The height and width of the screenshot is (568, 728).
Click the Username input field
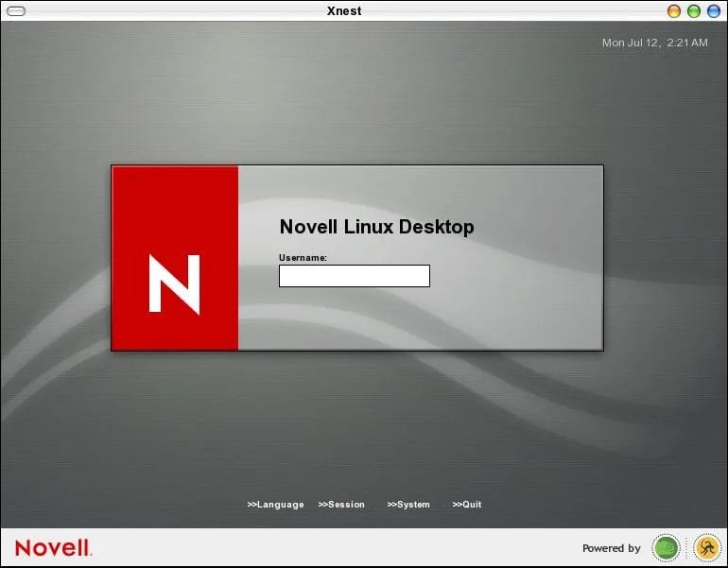point(355,276)
